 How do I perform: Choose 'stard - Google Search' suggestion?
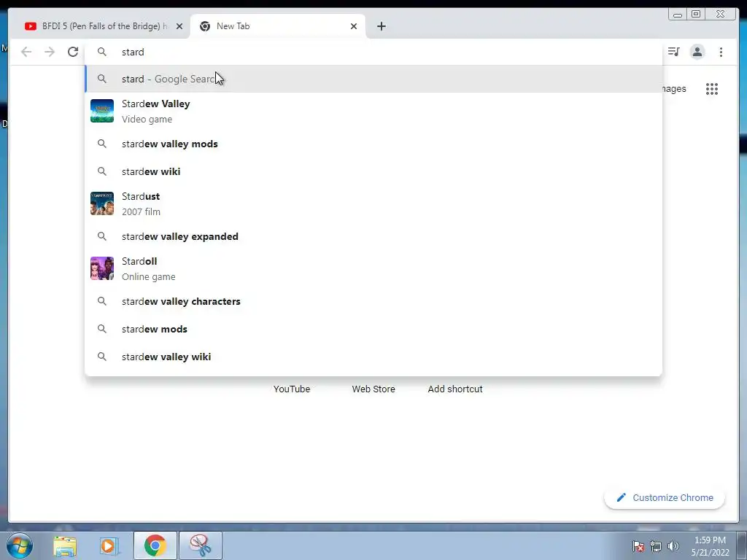click(373, 79)
